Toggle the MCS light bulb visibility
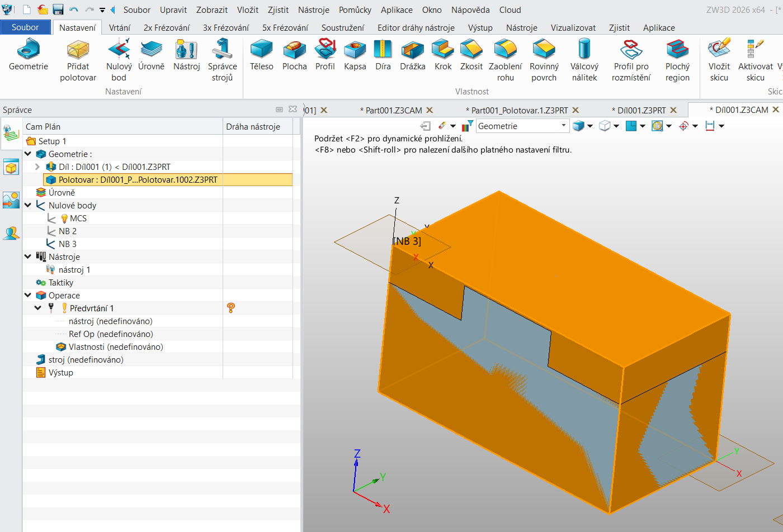The image size is (783, 532). [64, 218]
